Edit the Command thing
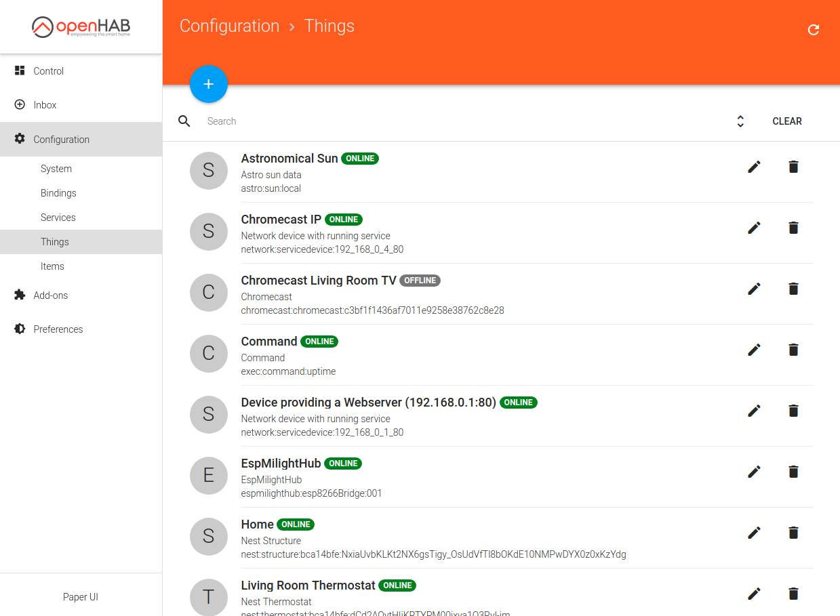840x616 pixels. 754,350
